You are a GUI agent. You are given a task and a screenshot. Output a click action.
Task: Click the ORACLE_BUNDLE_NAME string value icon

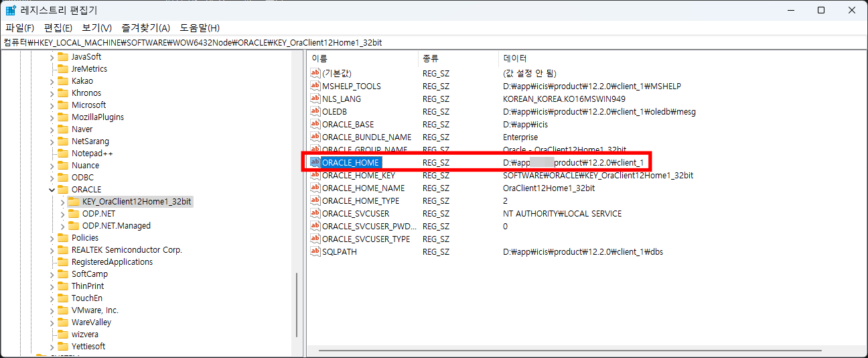click(x=315, y=137)
